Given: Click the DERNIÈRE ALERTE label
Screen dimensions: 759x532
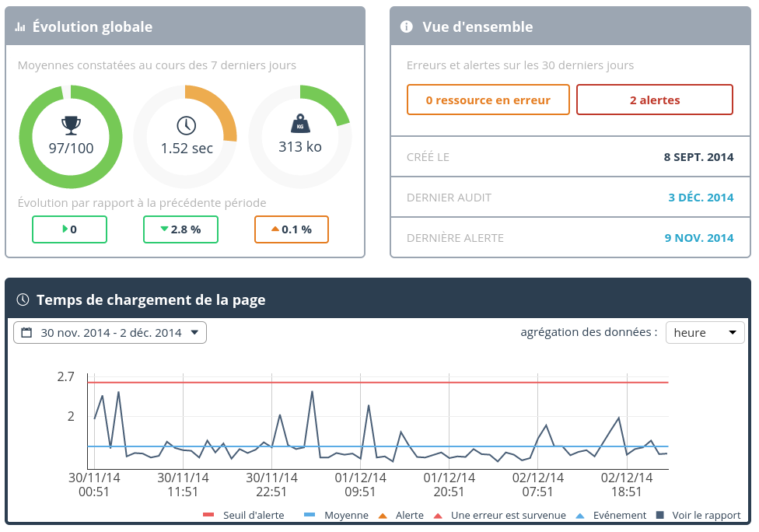Looking at the screenshot, I should tap(455, 238).
